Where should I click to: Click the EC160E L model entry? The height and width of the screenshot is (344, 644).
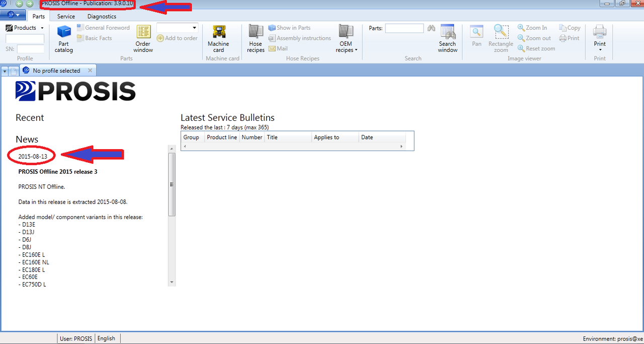[x=33, y=254]
